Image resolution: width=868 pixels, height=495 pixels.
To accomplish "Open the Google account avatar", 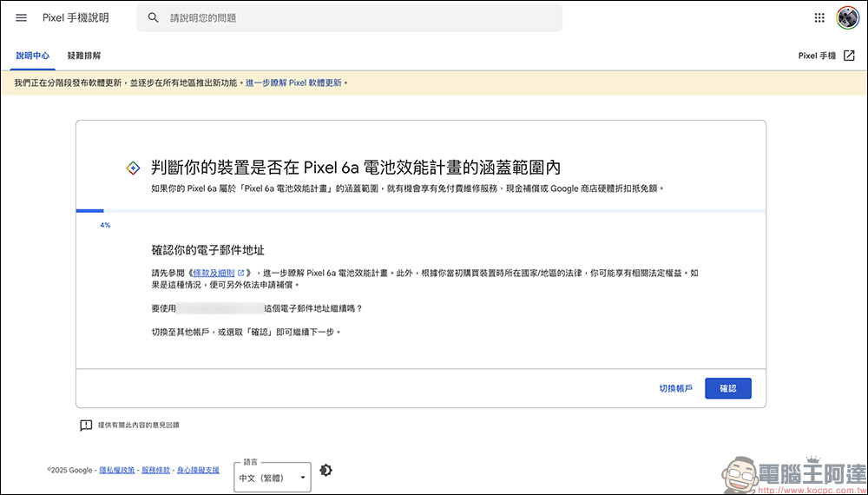I will [x=847, y=17].
